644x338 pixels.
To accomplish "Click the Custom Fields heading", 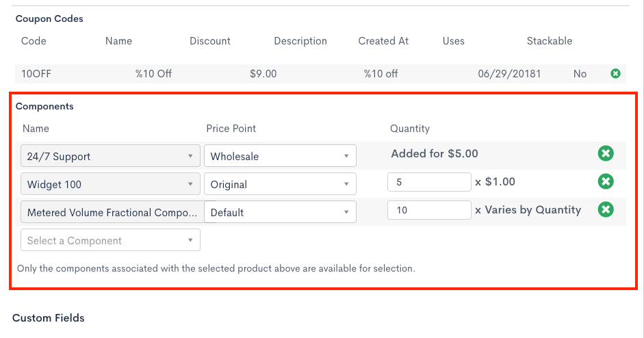I will click(x=49, y=317).
